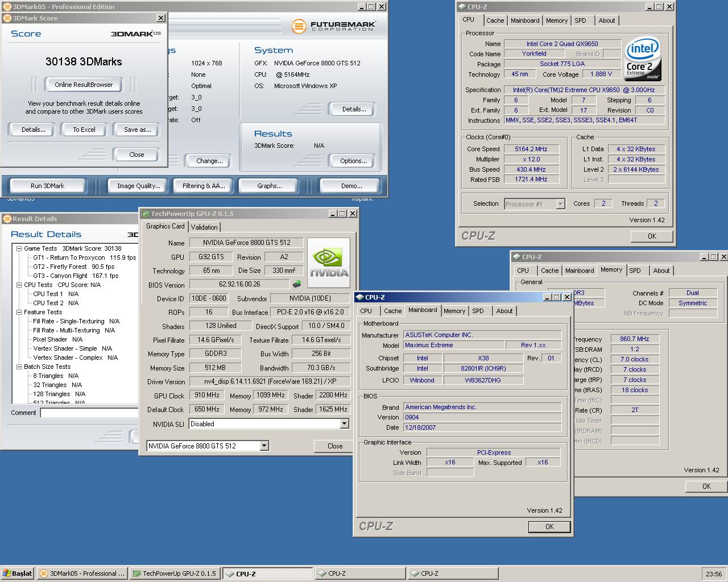Close the GPU-Z window with X
The width and height of the screenshot is (728, 582).
click(x=353, y=214)
